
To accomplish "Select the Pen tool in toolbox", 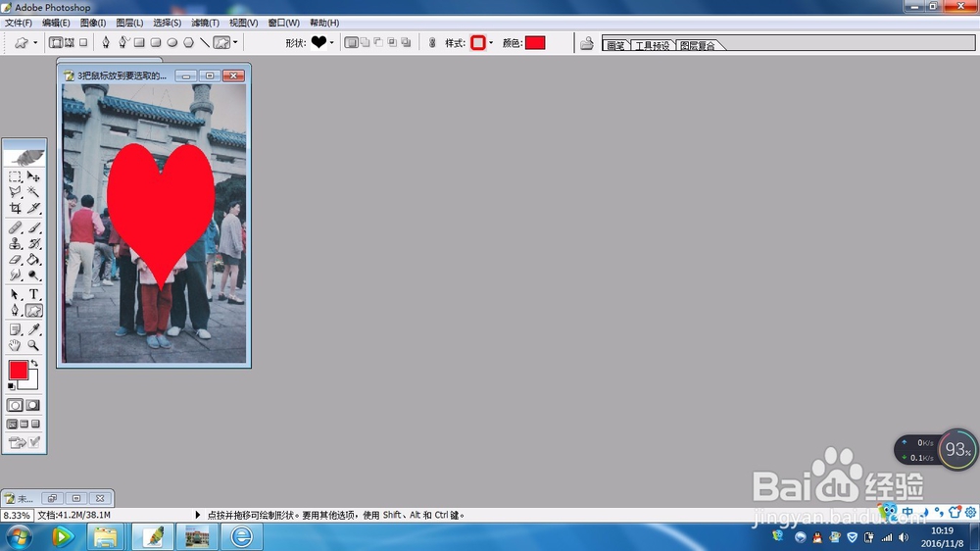I will click(x=15, y=310).
